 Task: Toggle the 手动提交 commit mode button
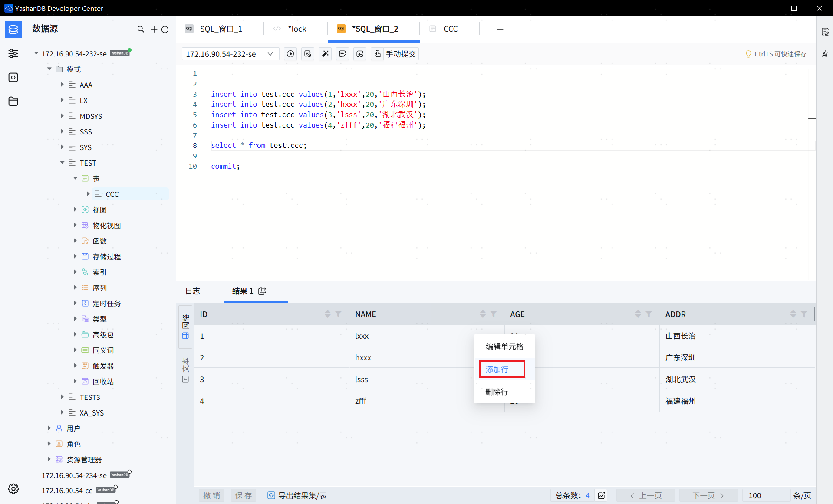[395, 54]
